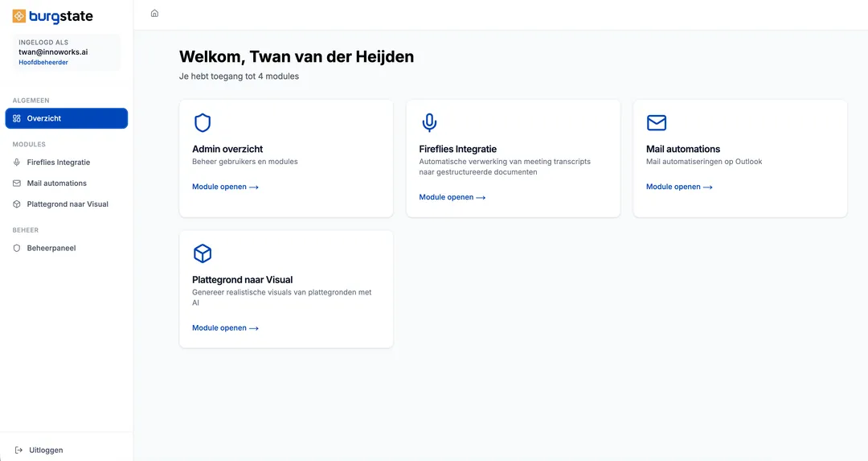Screen dimensions: 868x461
Task: Click the grid icon next to Overzicht
Action: coord(17,118)
